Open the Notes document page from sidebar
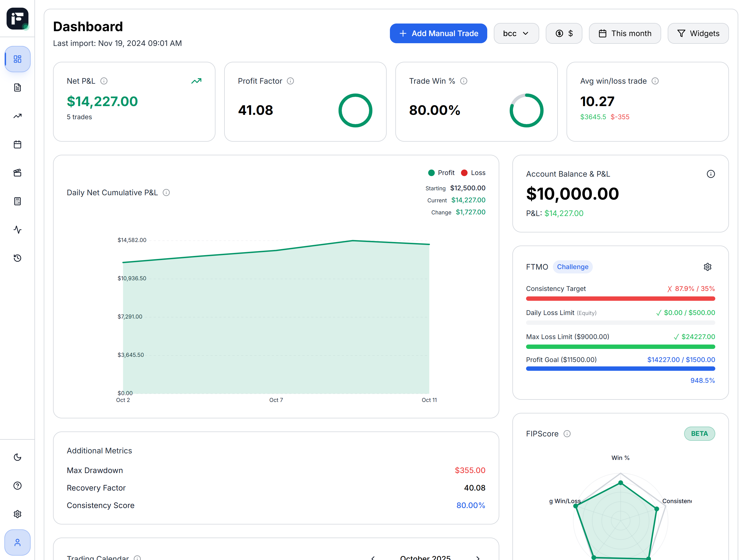This screenshot has height=560, width=747. tap(17, 87)
